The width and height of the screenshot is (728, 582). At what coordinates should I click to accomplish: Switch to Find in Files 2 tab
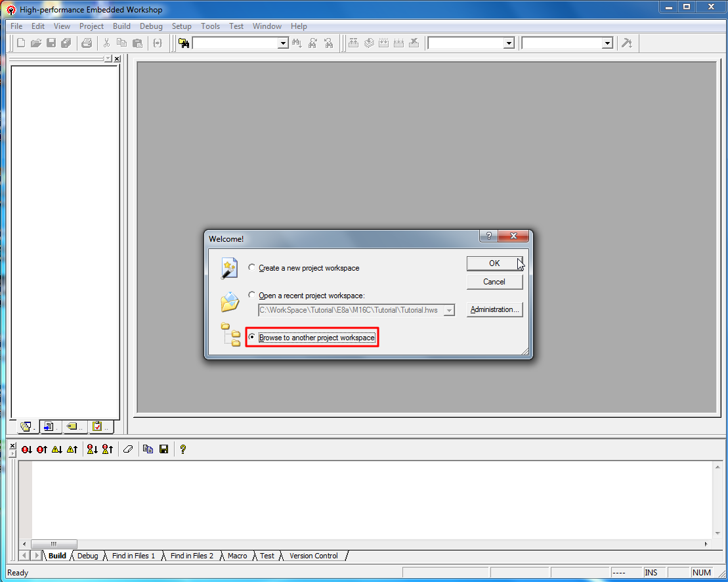(192, 556)
